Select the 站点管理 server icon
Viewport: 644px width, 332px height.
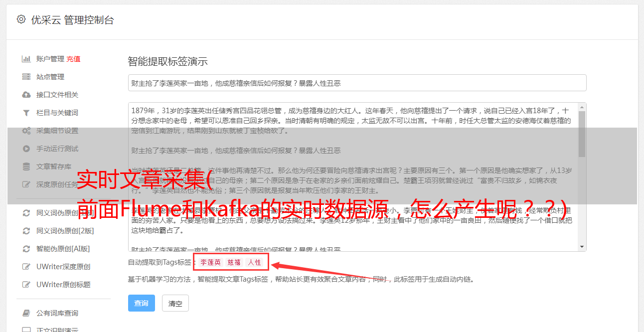pyautogui.click(x=26, y=77)
